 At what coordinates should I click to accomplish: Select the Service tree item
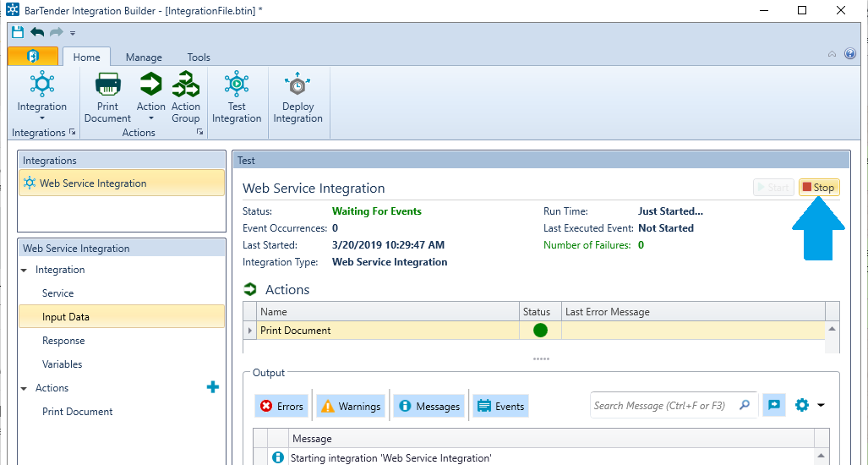(57, 293)
